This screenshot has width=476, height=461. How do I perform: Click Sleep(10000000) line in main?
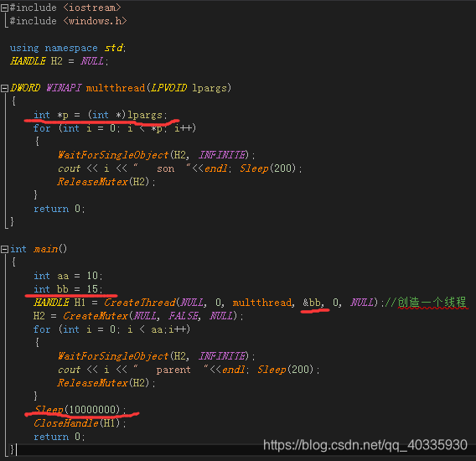pyautogui.click(x=80, y=410)
